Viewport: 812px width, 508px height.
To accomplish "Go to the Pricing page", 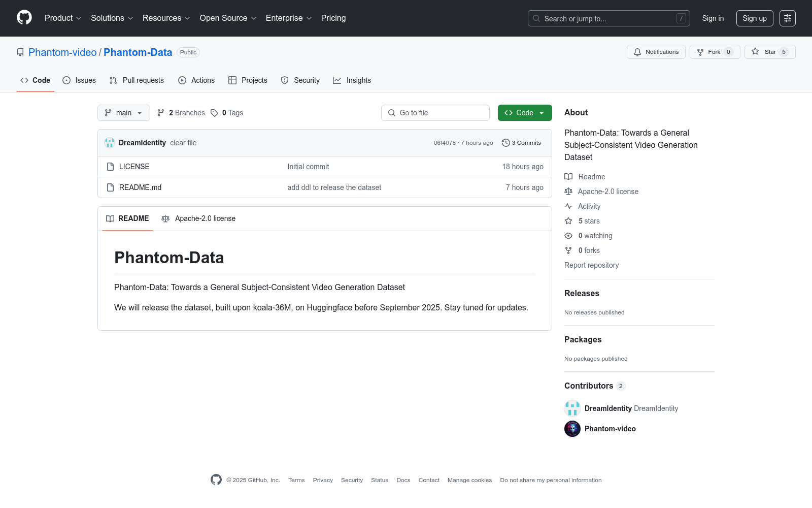I will 333,18.
